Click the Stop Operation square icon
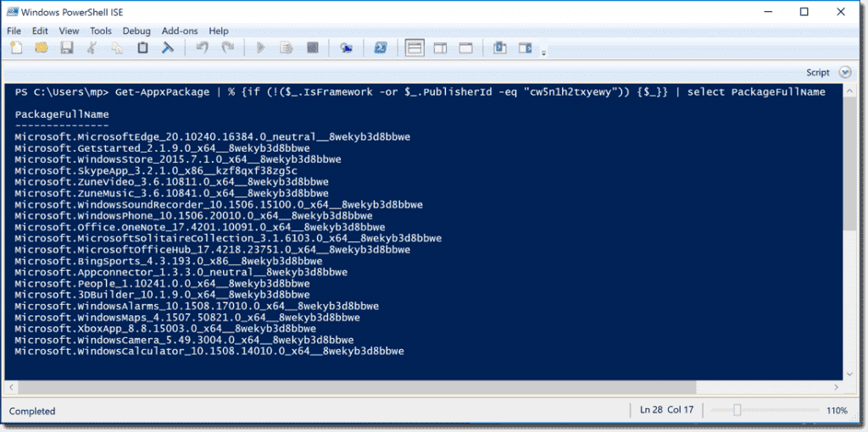 [x=312, y=48]
